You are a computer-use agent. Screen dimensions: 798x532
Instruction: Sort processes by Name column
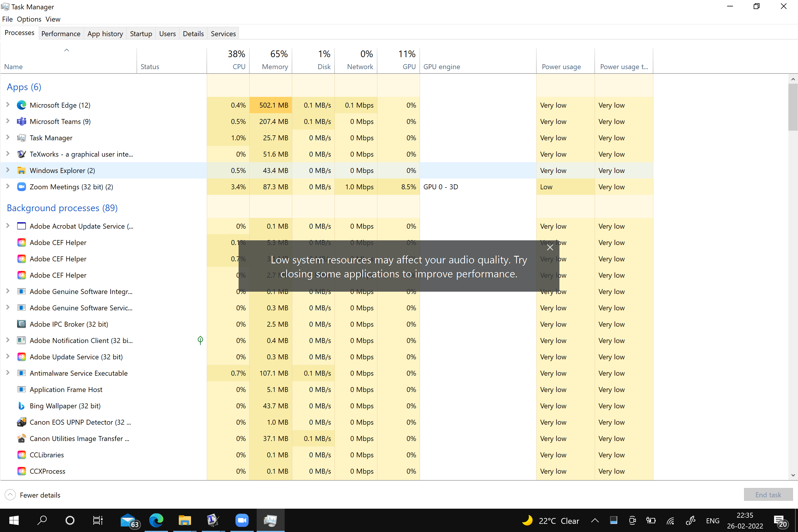[x=69, y=60]
